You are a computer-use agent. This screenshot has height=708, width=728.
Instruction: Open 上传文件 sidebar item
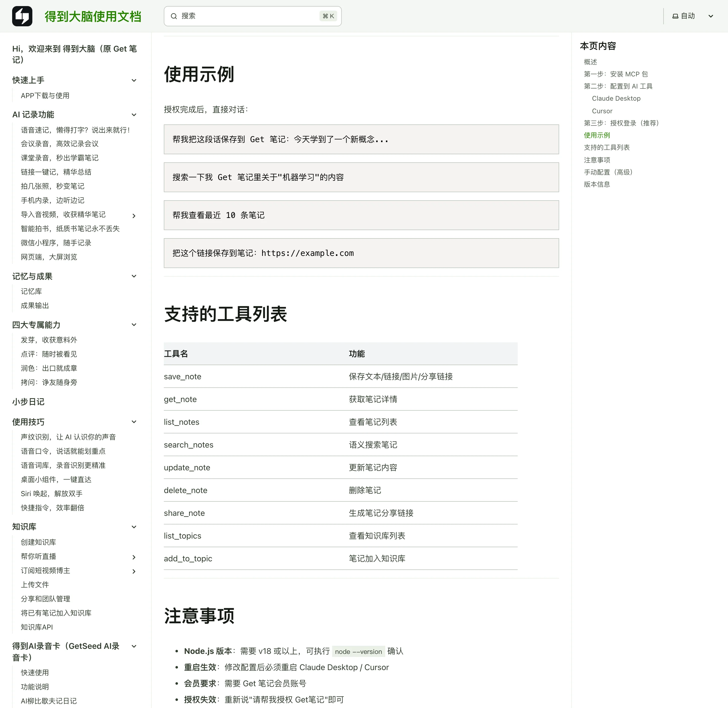(x=35, y=584)
